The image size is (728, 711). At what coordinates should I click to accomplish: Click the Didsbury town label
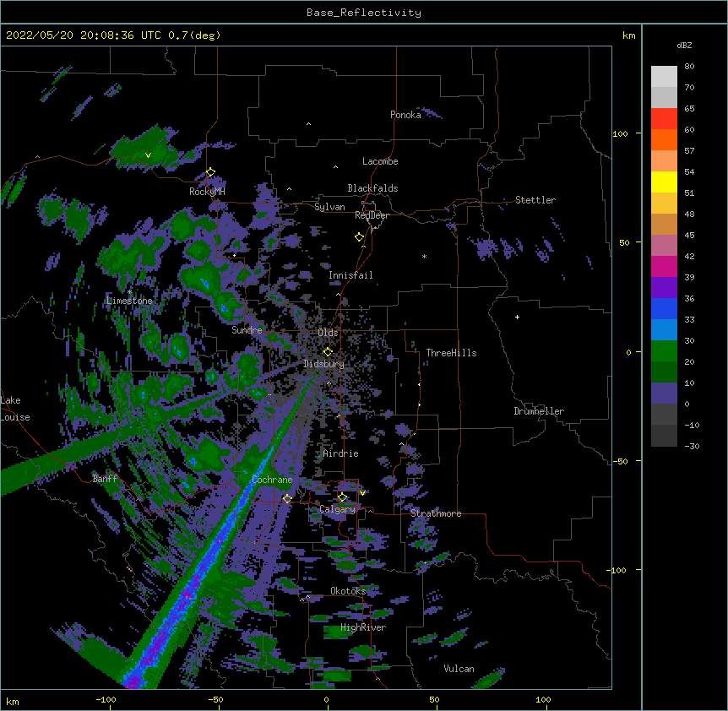[323, 364]
